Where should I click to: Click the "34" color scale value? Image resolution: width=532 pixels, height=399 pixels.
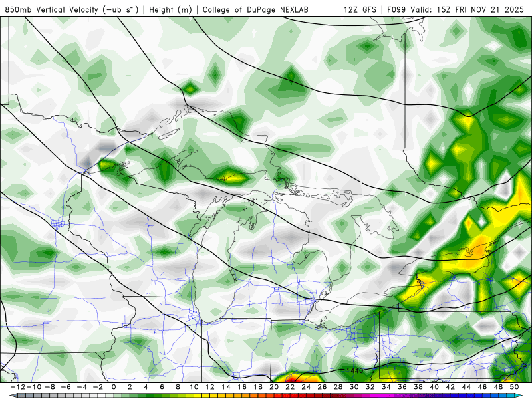click(x=386, y=387)
